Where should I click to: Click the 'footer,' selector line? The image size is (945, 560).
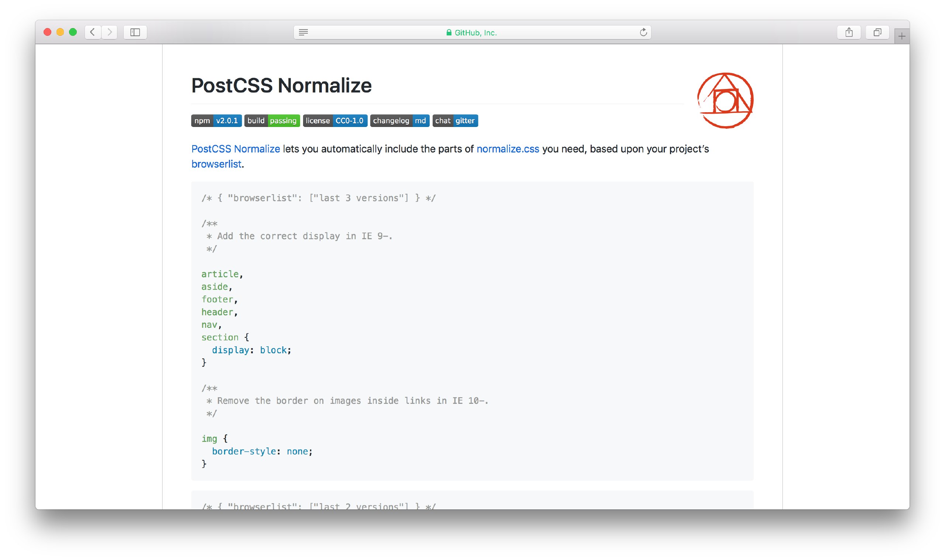220,299
